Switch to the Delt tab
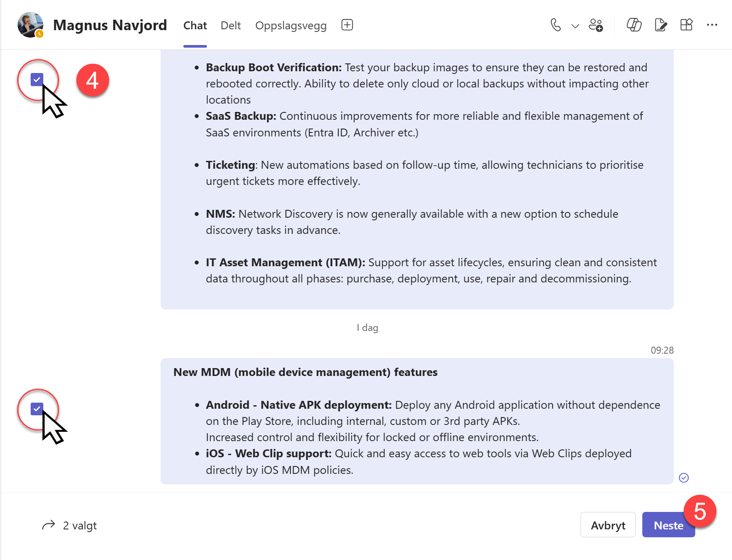This screenshot has width=732, height=560. pos(231,25)
